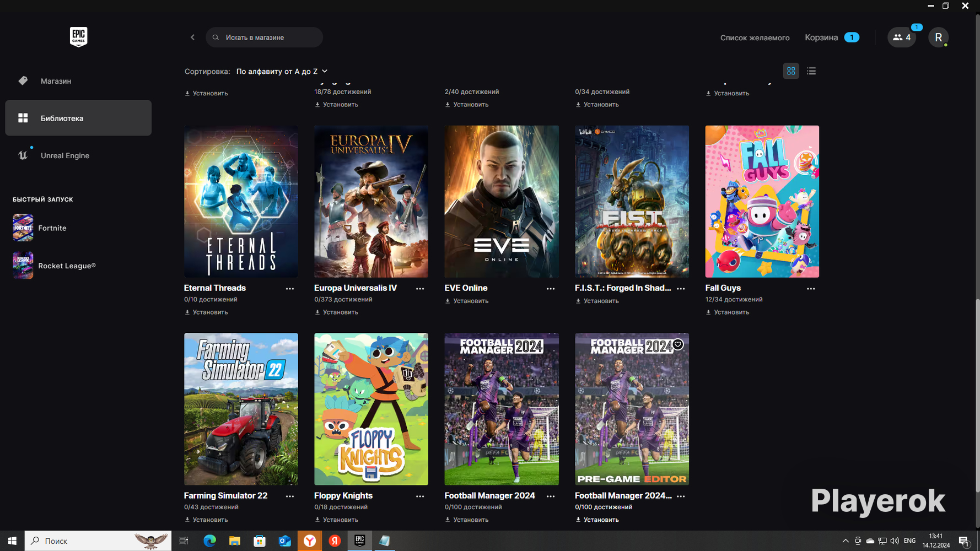This screenshot has height=551, width=980.
Task: Install Europa Universalis IV
Action: (336, 312)
